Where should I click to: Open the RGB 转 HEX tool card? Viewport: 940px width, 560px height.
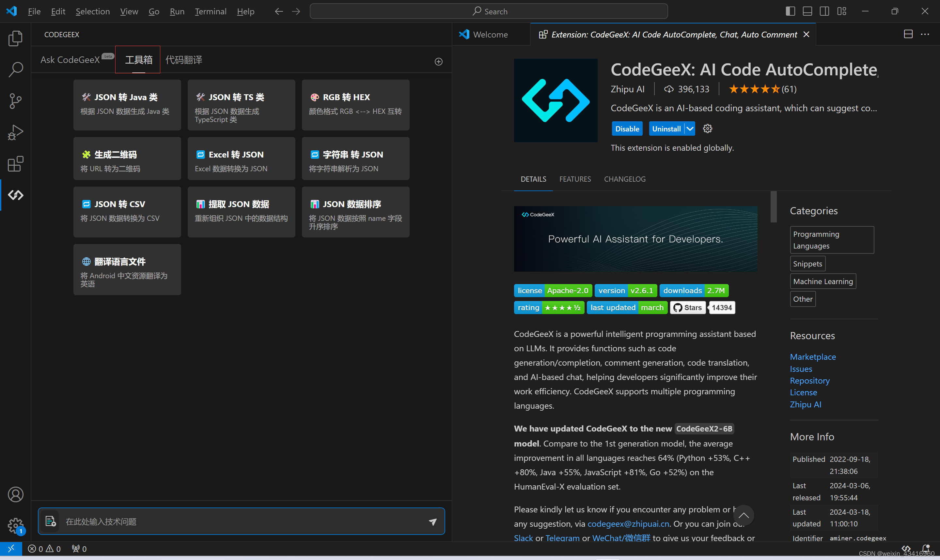[x=356, y=105]
